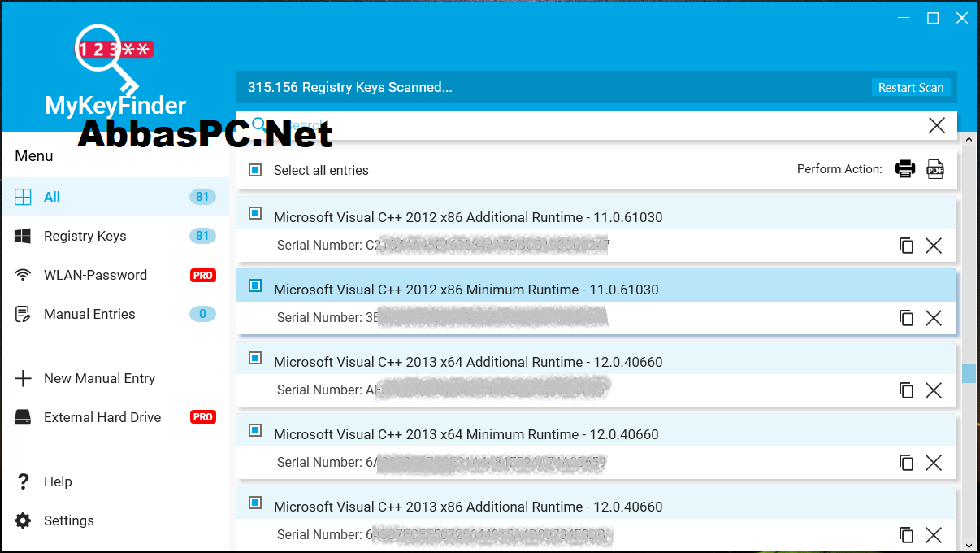Click the gear Settings icon

coord(23,520)
